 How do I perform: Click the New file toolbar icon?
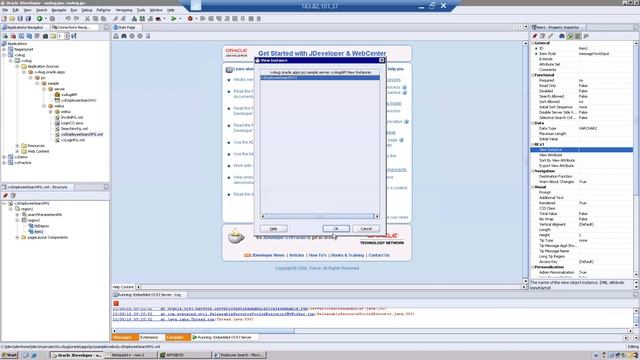[4, 18]
